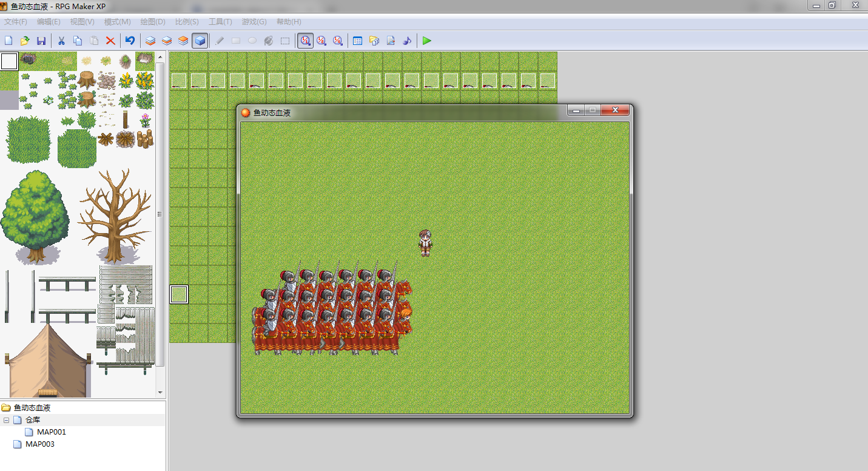This screenshot has height=471, width=868.
Task: Select the Ellipse drawing tool
Action: tap(252, 41)
